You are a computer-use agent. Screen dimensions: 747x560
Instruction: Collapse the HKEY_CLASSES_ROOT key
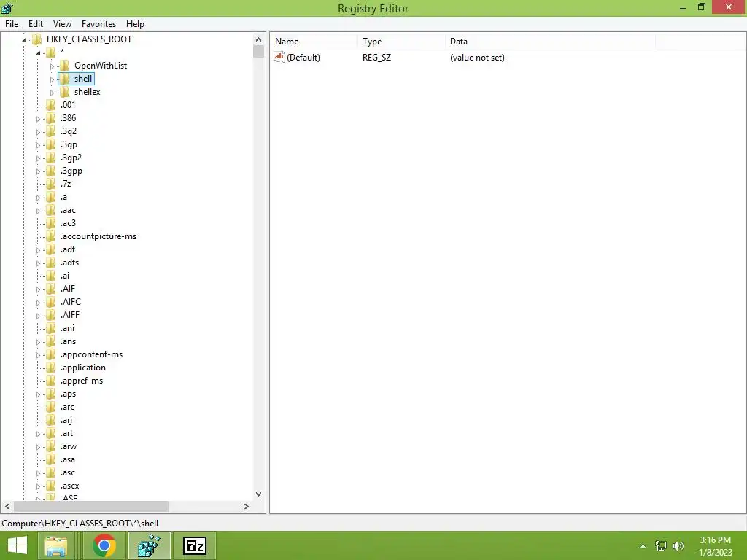pyautogui.click(x=24, y=40)
